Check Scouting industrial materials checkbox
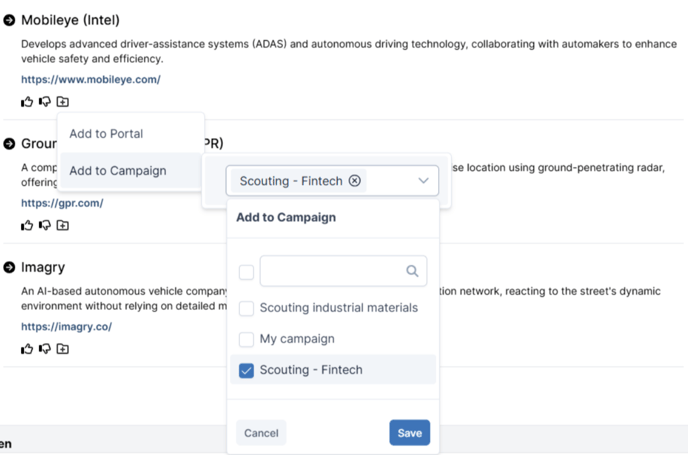The height and width of the screenshot is (455, 688). pos(246,308)
